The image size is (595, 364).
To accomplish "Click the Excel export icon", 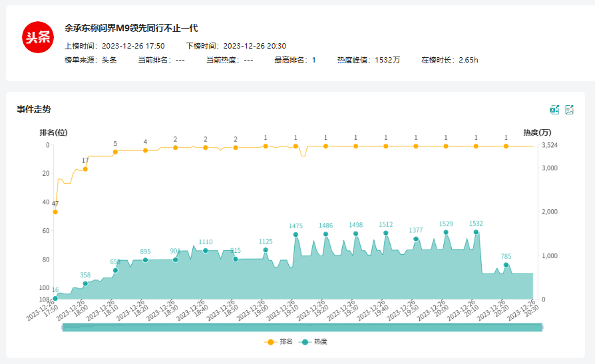I will click(x=554, y=110).
